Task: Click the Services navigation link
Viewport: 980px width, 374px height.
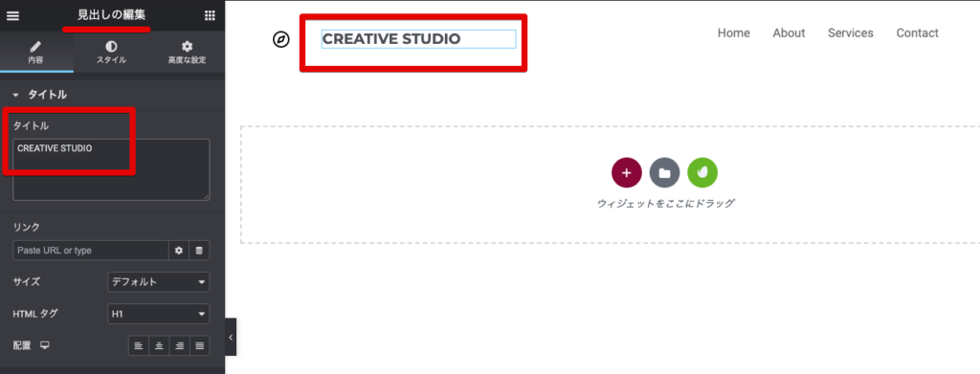Action: coord(851,33)
